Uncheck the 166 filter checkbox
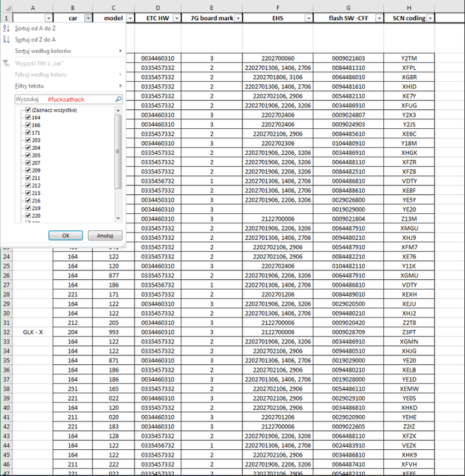This screenshot has width=465, height=476. [x=28, y=125]
